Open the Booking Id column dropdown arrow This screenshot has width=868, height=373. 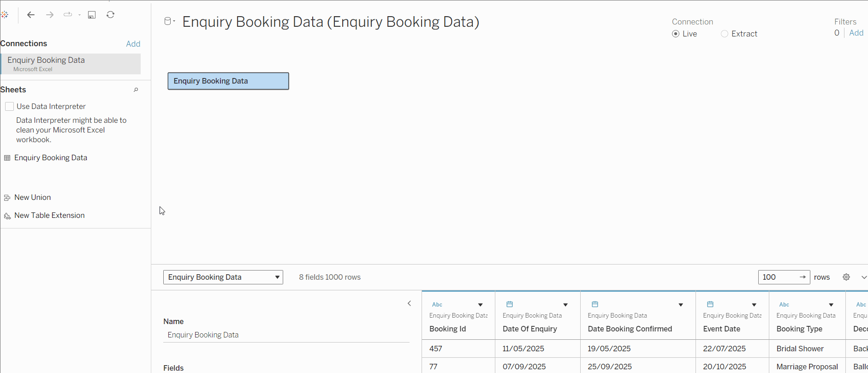click(480, 305)
